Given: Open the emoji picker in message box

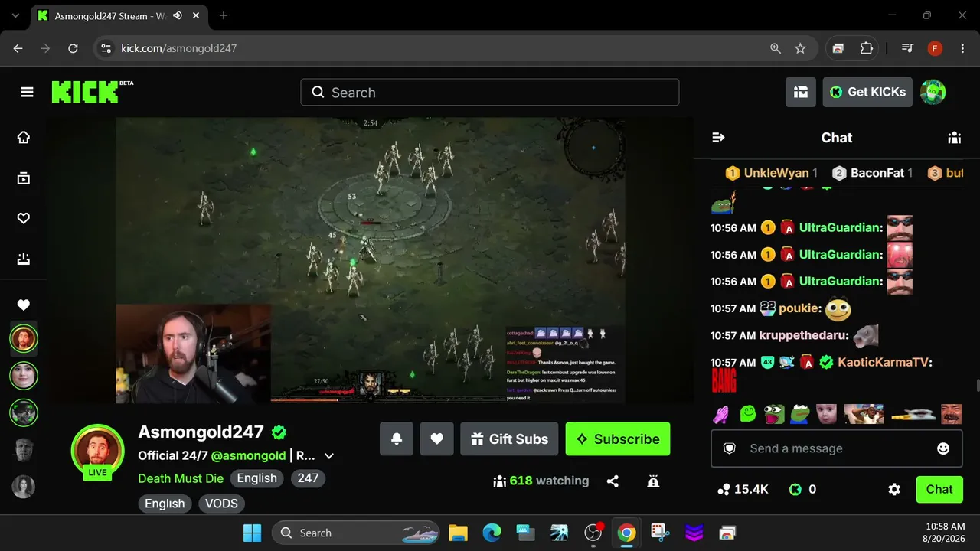Looking at the screenshot, I should 943,448.
